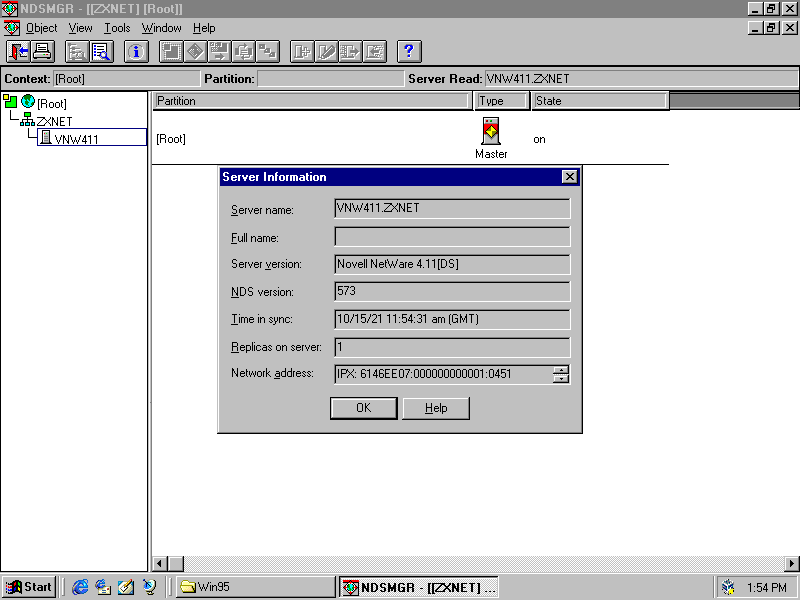Click the Start button
This screenshot has height=600, width=800.
coord(29,587)
